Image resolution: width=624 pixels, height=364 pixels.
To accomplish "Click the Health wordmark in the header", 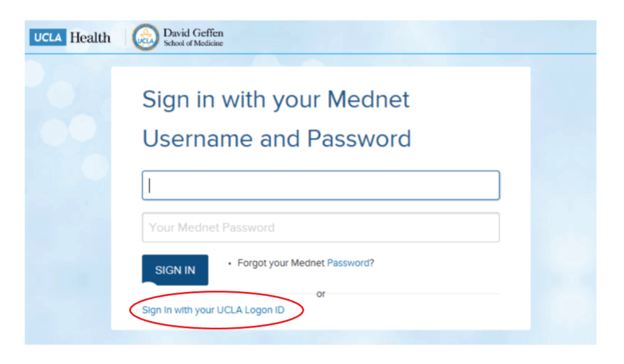I will [90, 37].
